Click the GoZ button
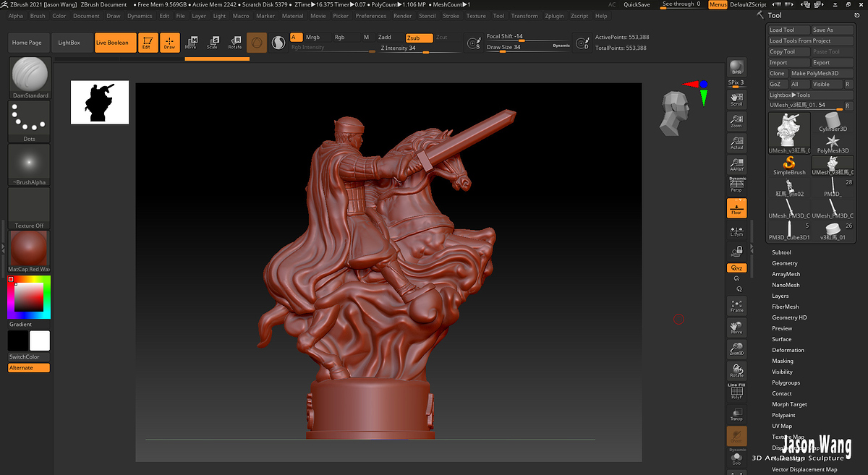The height and width of the screenshot is (475, 868). tap(778, 85)
